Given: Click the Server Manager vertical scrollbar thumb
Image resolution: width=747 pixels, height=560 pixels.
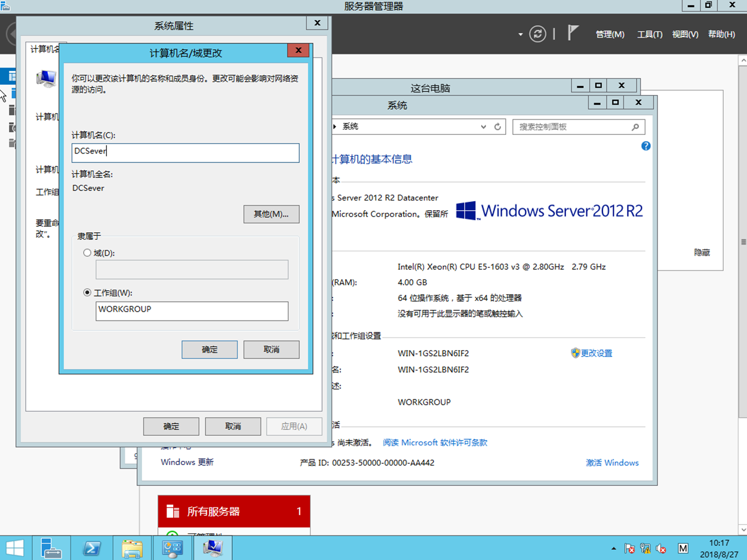Looking at the screenshot, I should [743, 242].
